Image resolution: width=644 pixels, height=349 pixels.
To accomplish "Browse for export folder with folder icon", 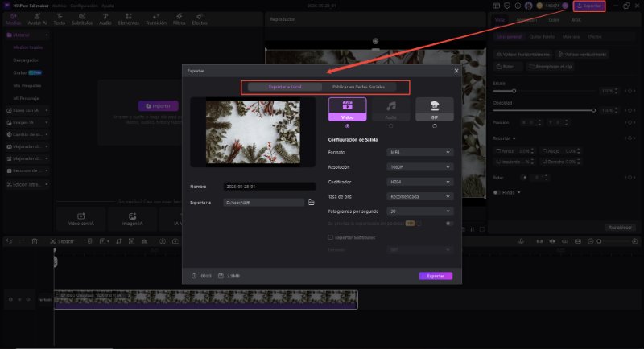I will 312,202.
